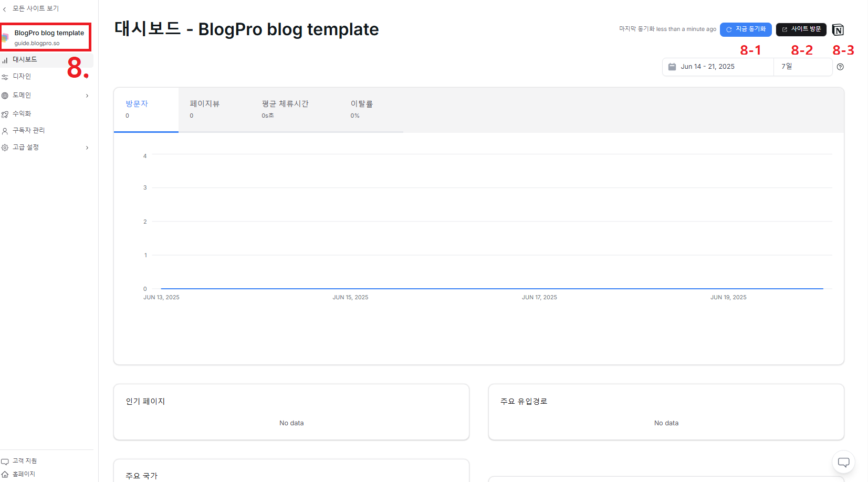868x482 pixels.
Task: Click the BlogPro site logo thumbnail
Action: click(x=5, y=37)
